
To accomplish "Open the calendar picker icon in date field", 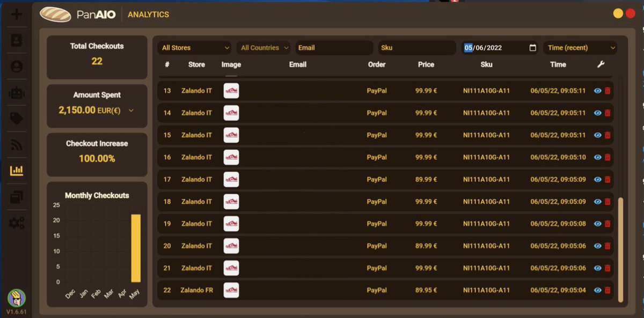I will click(533, 48).
